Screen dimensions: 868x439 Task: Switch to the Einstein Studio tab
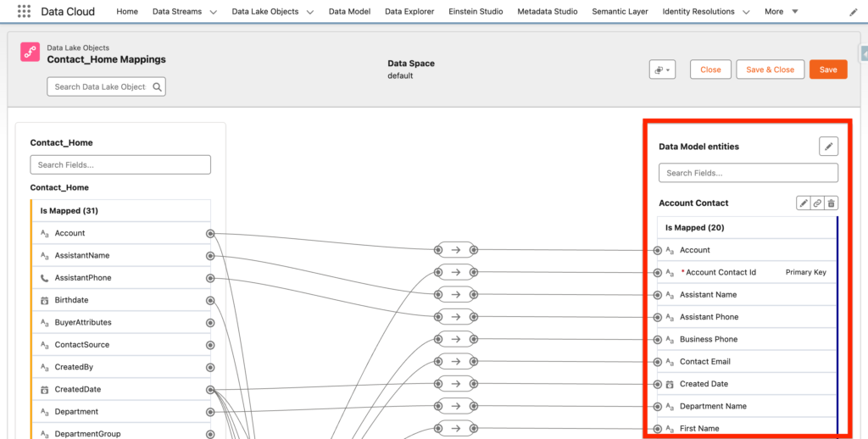click(476, 12)
